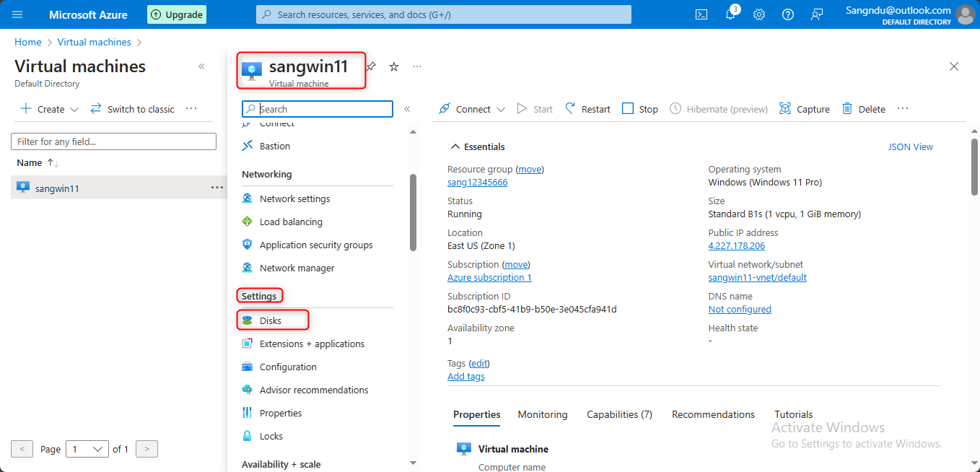Switch to the Properties tab
This screenshot has width=980, height=472.
coord(477,414)
